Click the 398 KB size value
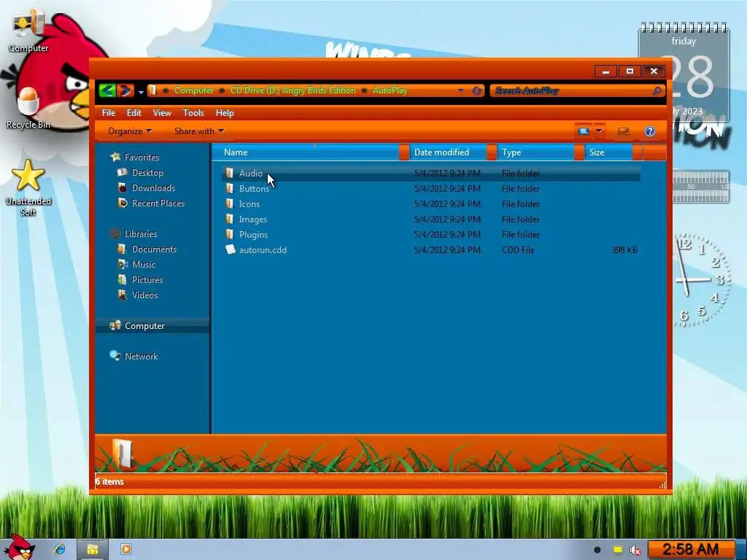This screenshot has height=560, width=747. (x=624, y=250)
